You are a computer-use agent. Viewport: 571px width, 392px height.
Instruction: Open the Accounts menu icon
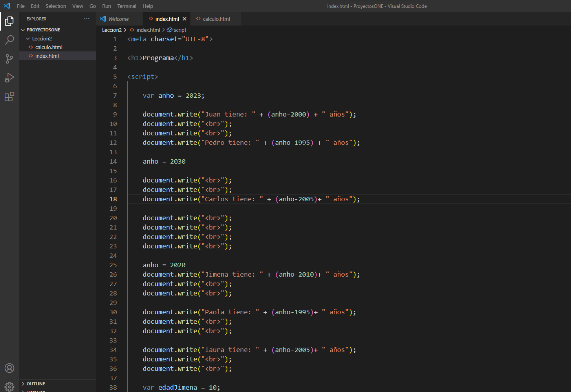[x=9, y=368]
